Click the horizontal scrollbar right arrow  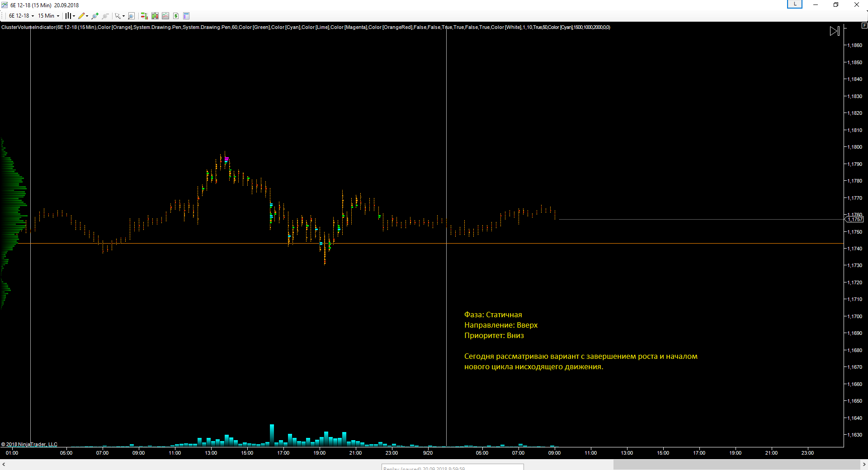(x=864, y=464)
